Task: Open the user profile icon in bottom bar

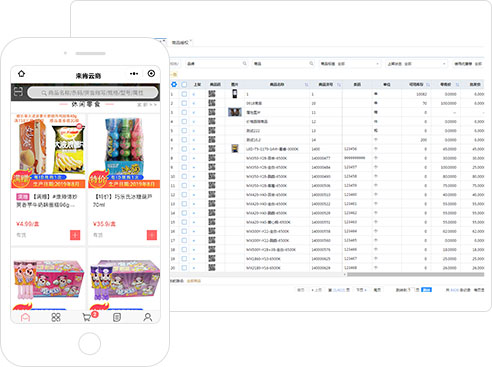Action: point(148,317)
